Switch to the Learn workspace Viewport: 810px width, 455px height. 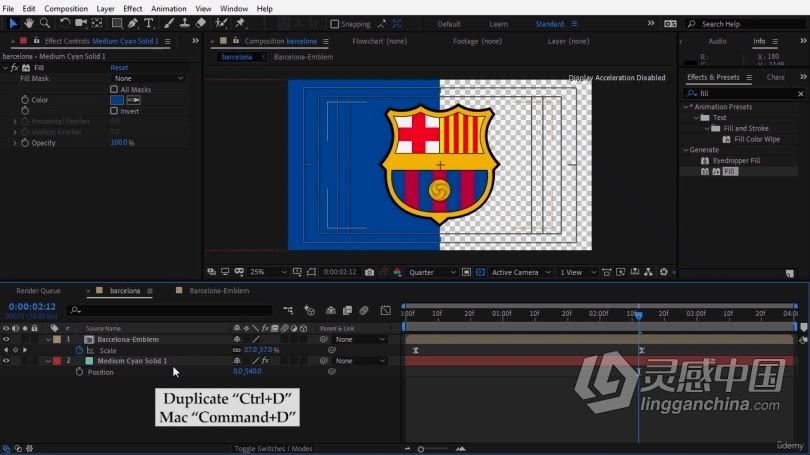click(499, 24)
